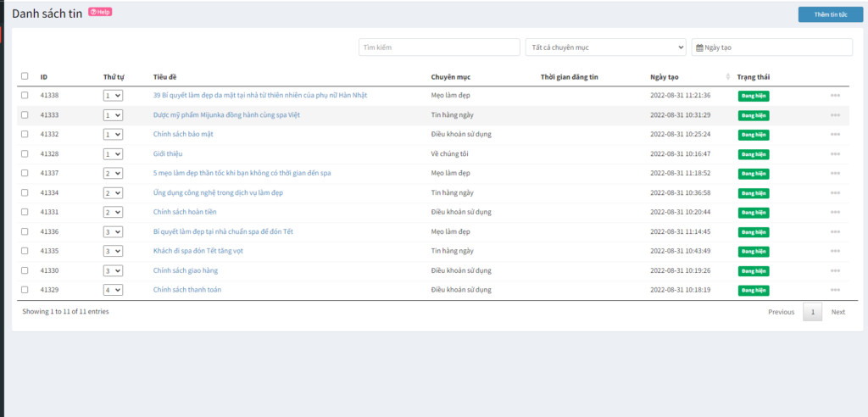Image resolution: width=868 pixels, height=417 pixels.
Task: Open three-dot actions menu for article 41338
Action: click(835, 96)
